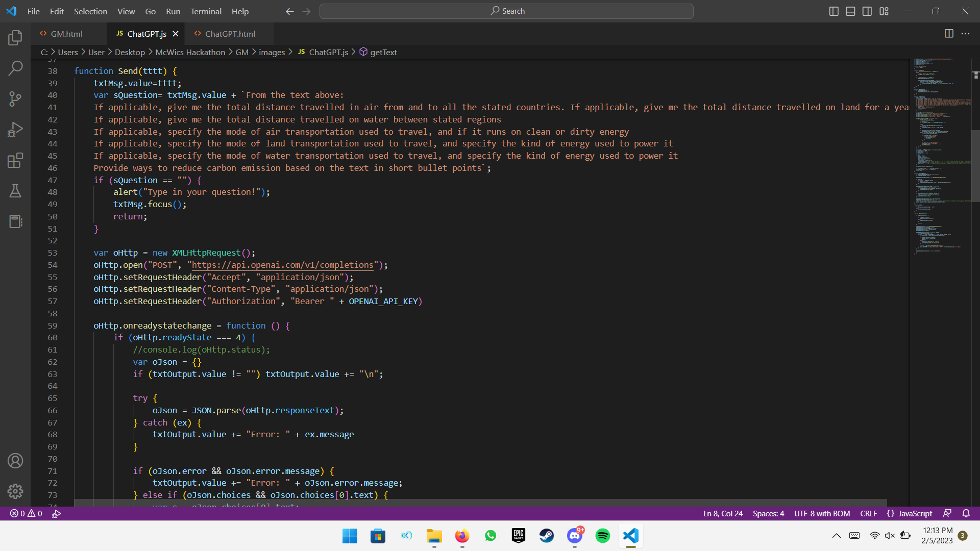
Task: Open the OpenAI completions URL link
Action: [x=282, y=265]
